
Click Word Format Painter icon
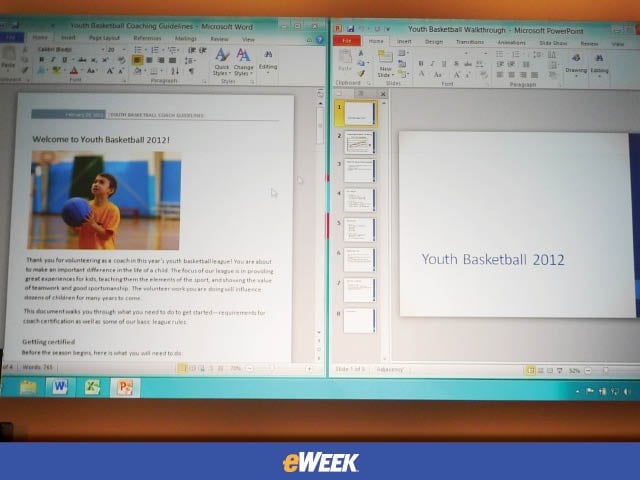click(x=26, y=70)
